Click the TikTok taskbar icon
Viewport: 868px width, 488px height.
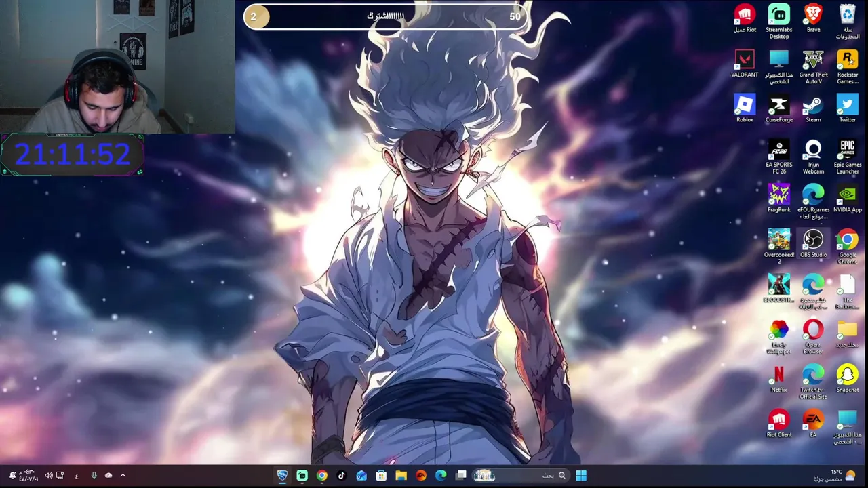coord(342,475)
